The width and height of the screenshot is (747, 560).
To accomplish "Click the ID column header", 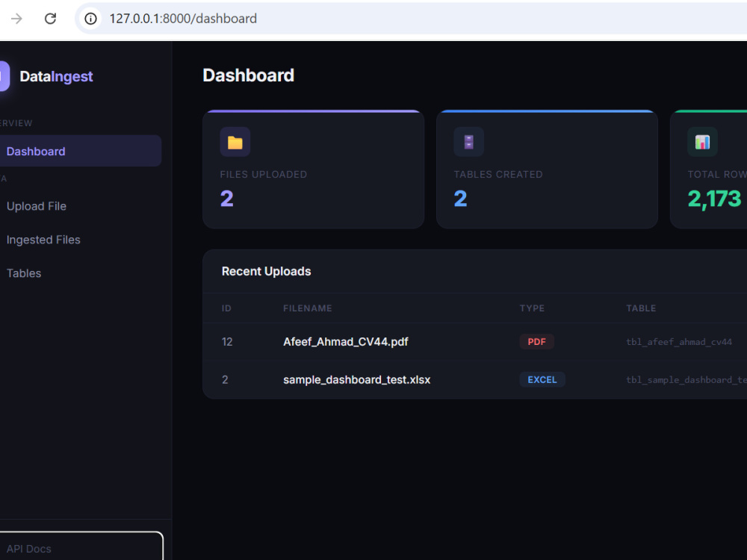I will tap(226, 308).
